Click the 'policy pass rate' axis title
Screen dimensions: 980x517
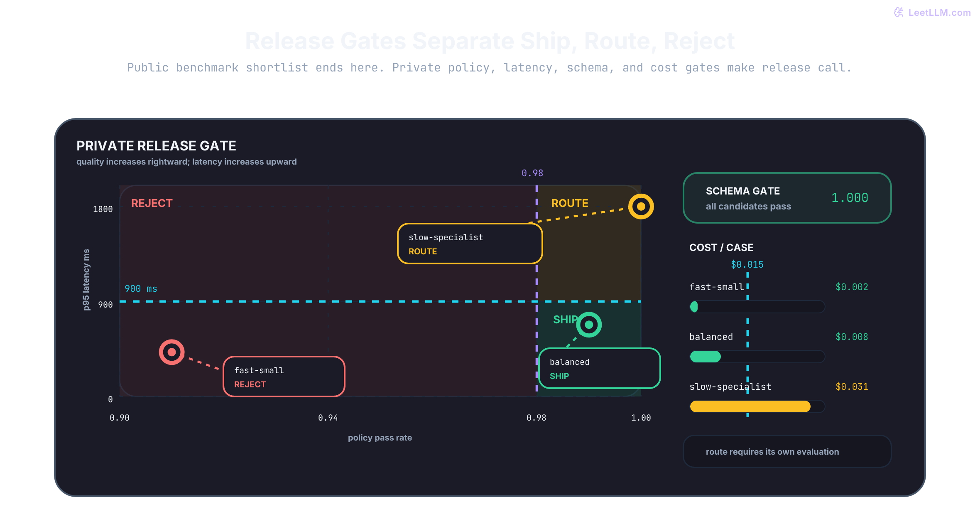coord(380,438)
